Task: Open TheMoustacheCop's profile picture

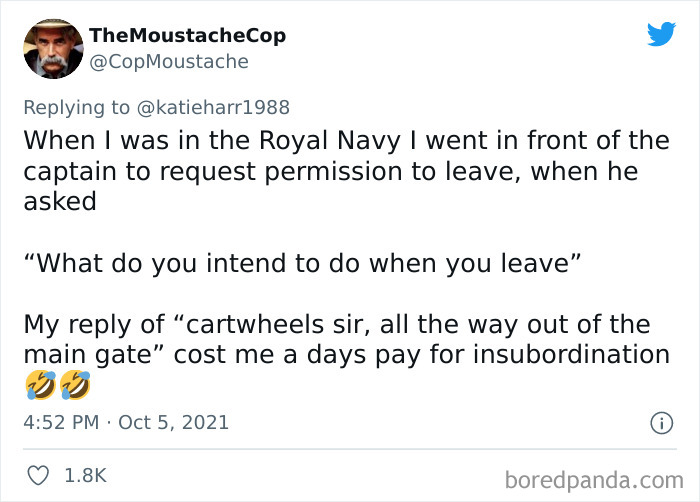Action: (x=52, y=48)
